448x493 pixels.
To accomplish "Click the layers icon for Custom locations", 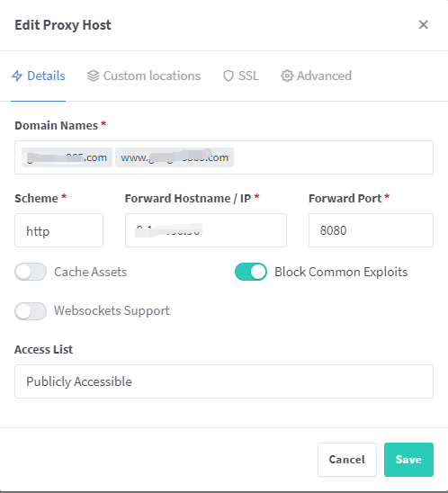I will coord(93,76).
